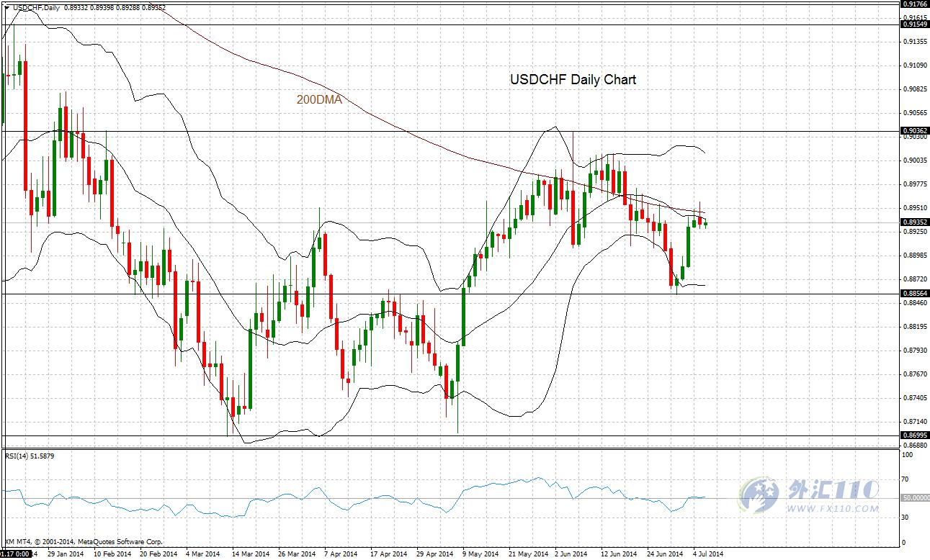Image resolution: width=930 pixels, height=560 pixels.
Task: Click the 0.86995 horizontal line price tag
Action: click(914, 435)
